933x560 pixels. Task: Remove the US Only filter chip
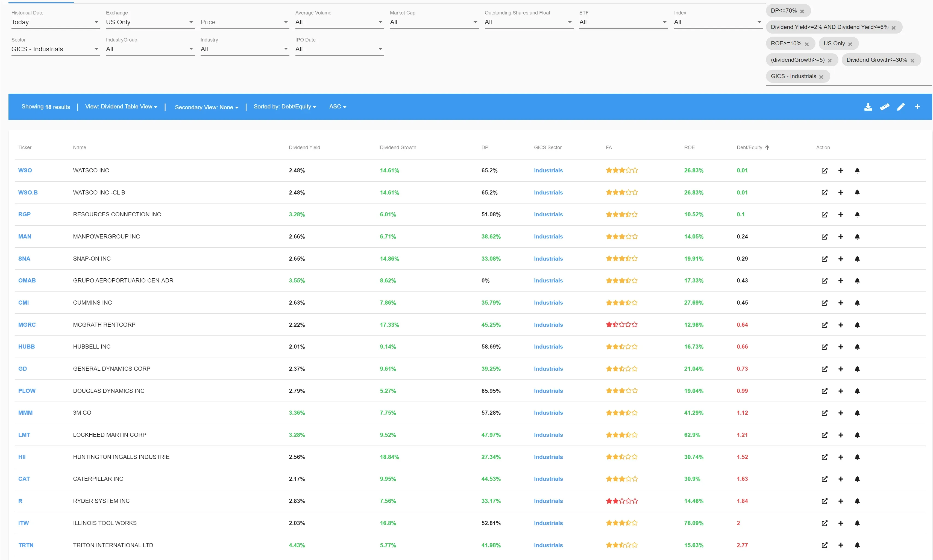850,44
